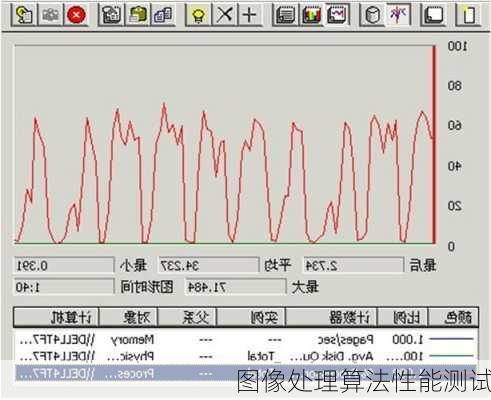Select the Pages/sec counter row

246,340
